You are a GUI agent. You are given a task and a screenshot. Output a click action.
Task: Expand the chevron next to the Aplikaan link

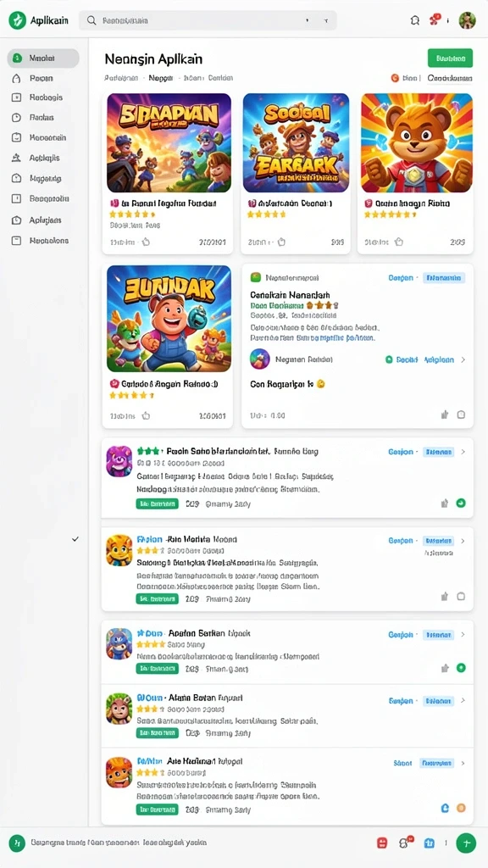(x=463, y=359)
